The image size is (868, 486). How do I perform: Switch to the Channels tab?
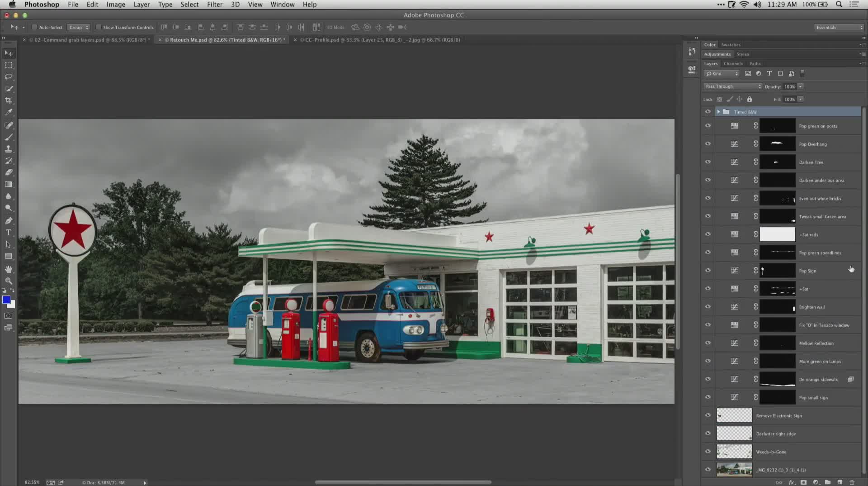[733, 64]
